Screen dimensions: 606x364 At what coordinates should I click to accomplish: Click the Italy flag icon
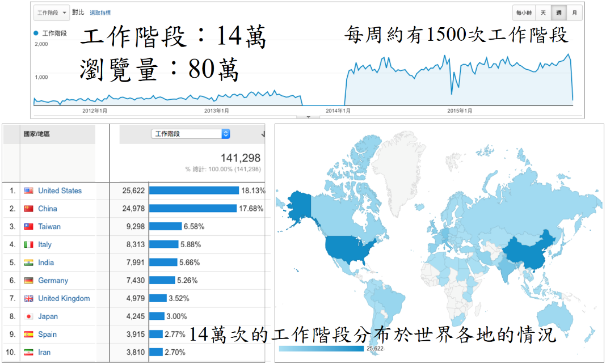pyautogui.click(x=28, y=244)
